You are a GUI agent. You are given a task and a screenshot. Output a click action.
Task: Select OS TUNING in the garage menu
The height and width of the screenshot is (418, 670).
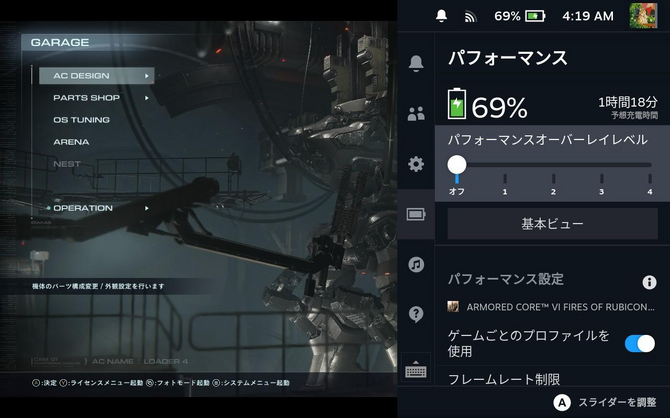[x=81, y=120]
